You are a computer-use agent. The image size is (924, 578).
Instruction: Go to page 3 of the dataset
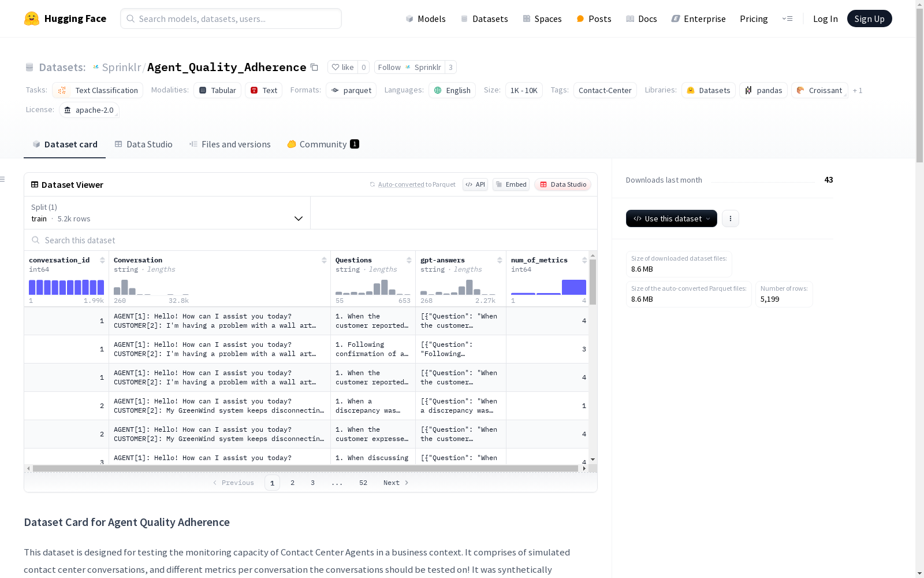coord(313,483)
